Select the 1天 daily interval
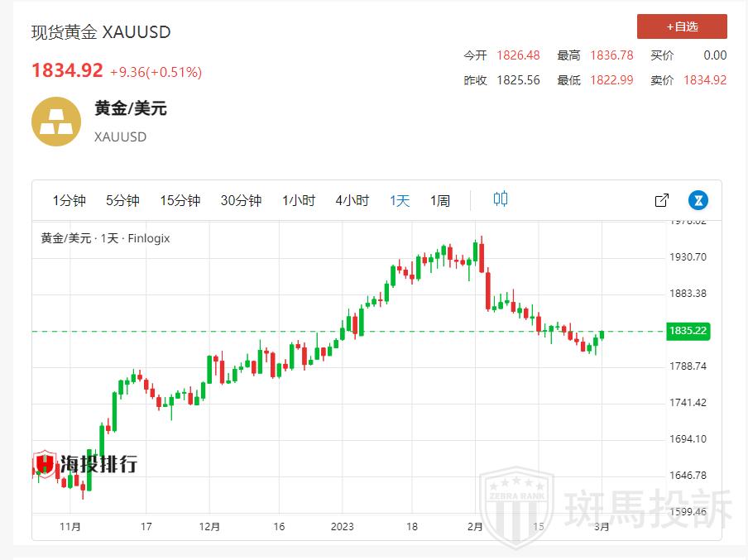This screenshot has width=748, height=560. click(400, 201)
